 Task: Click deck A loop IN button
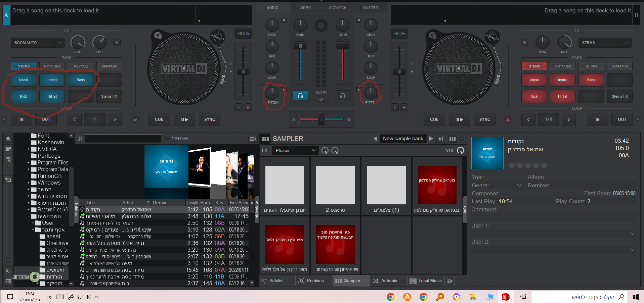click(x=22, y=119)
